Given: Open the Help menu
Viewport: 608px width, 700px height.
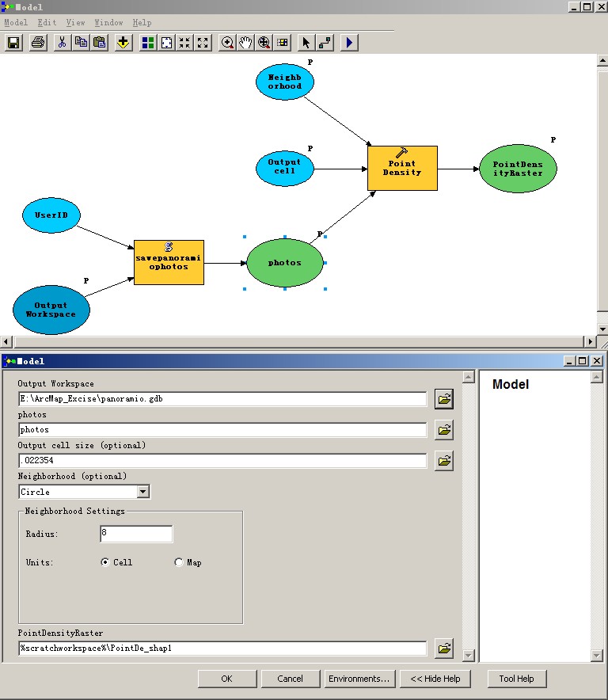Looking at the screenshot, I should click(x=142, y=22).
